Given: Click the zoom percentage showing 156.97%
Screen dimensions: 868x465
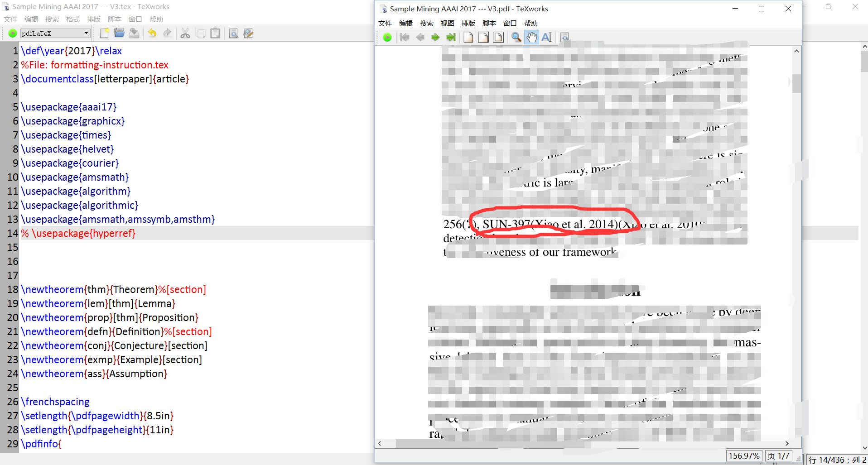Looking at the screenshot, I should [x=744, y=455].
